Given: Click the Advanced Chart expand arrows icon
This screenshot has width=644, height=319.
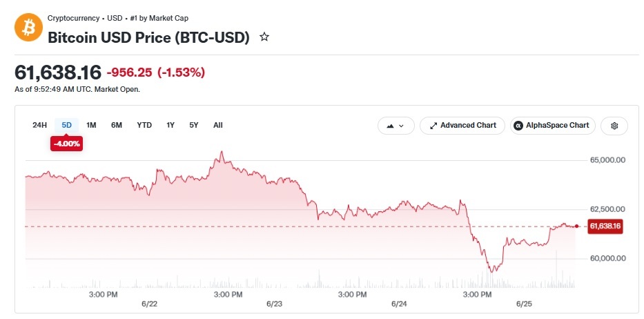Looking at the screenshot, I should click(433, 126).
